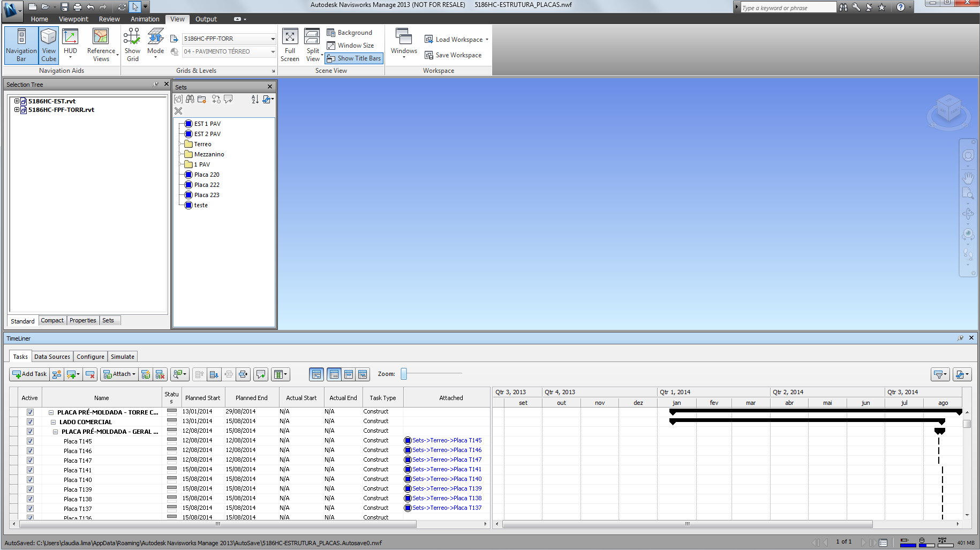Uncheck Active for Placa T147

point(30,460)
